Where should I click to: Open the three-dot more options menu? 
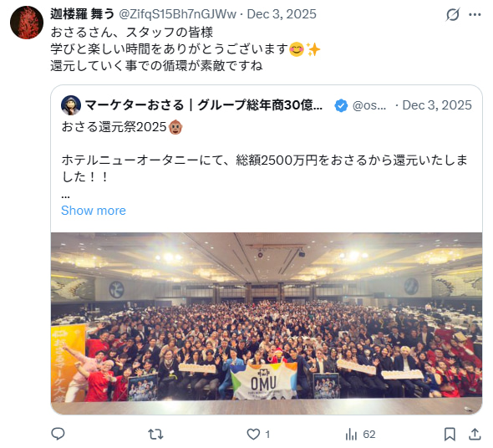pos(475,14)
